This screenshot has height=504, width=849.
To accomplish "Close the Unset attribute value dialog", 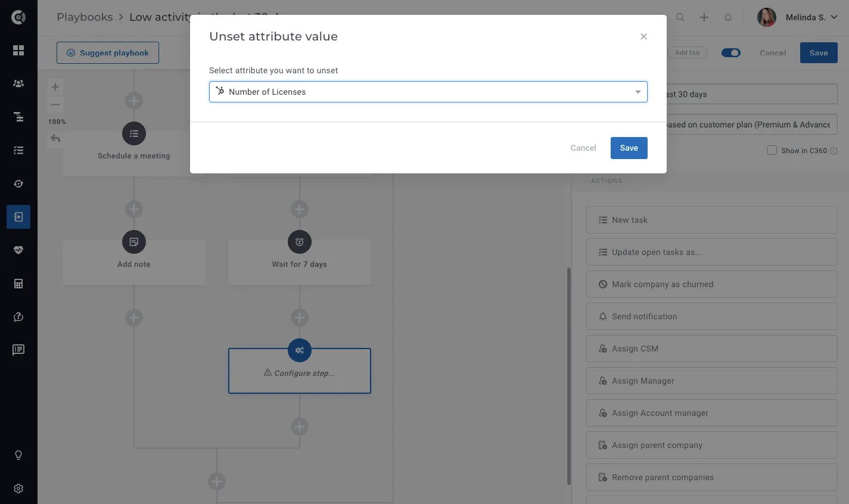I will click(x=643, y=36).
